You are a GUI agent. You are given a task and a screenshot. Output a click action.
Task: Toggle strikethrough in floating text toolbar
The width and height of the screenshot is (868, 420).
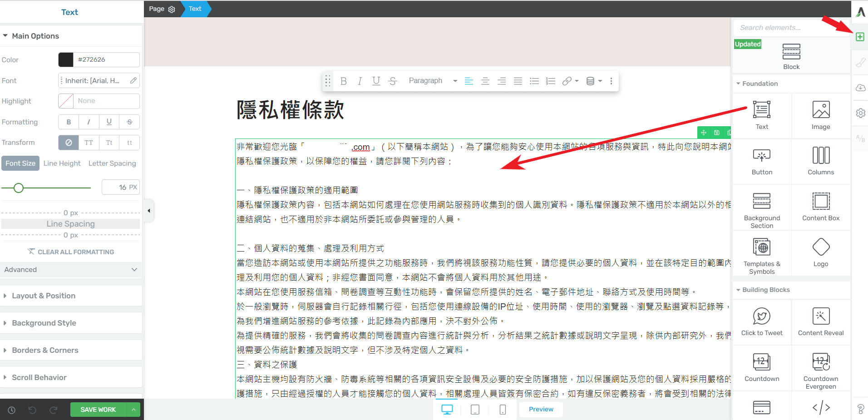coord(393,81)
